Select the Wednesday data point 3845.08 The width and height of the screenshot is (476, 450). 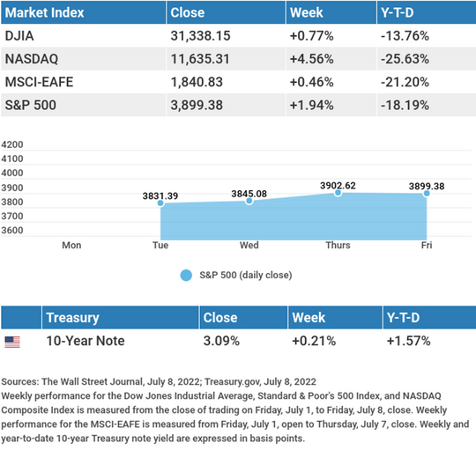click(x=249, y=201)
